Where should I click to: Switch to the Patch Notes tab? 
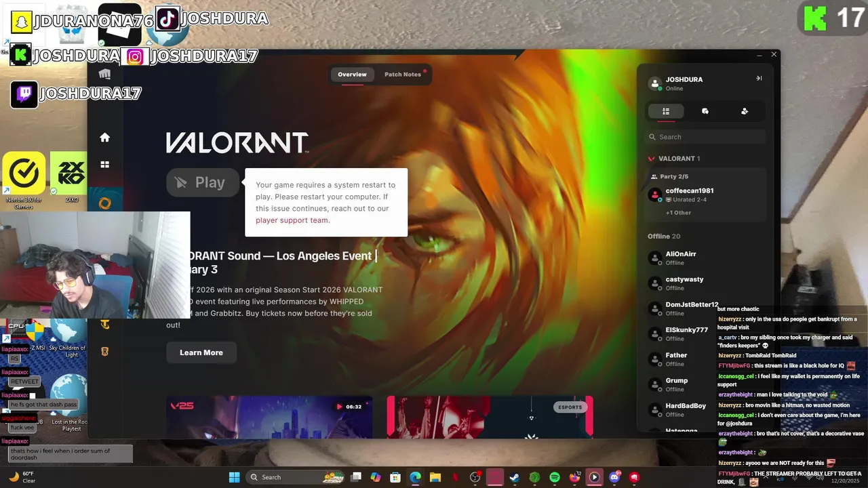(x=403, y=75)
